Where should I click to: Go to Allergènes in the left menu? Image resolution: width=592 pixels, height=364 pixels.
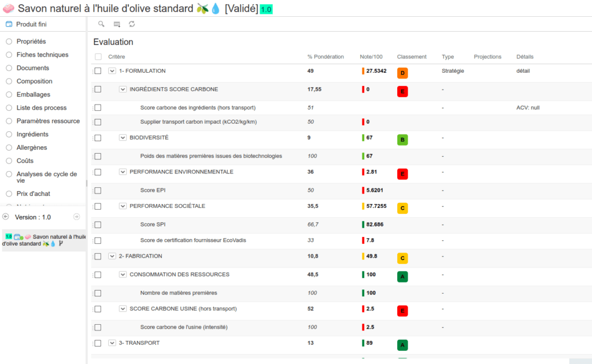tap(32, 148)
